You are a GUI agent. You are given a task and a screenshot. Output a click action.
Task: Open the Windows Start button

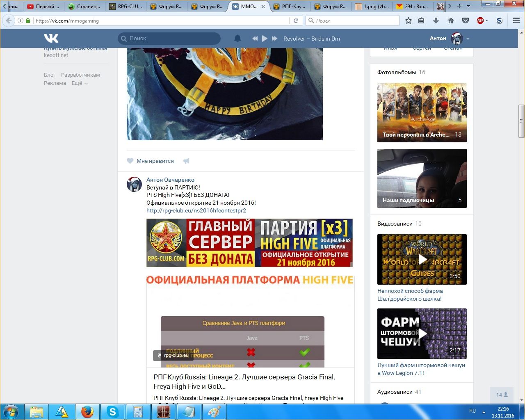coord(11,412)
